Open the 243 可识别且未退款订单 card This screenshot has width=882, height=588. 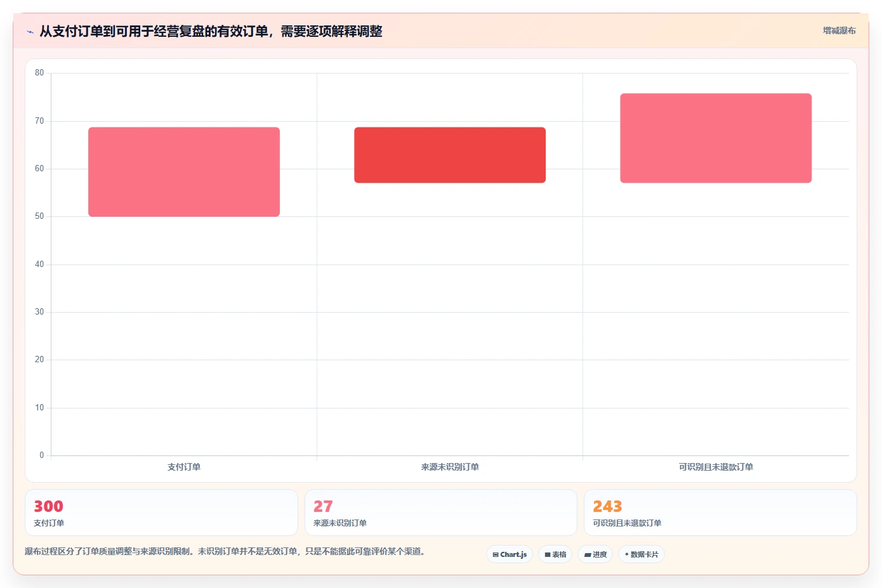(x=720, y=513)
